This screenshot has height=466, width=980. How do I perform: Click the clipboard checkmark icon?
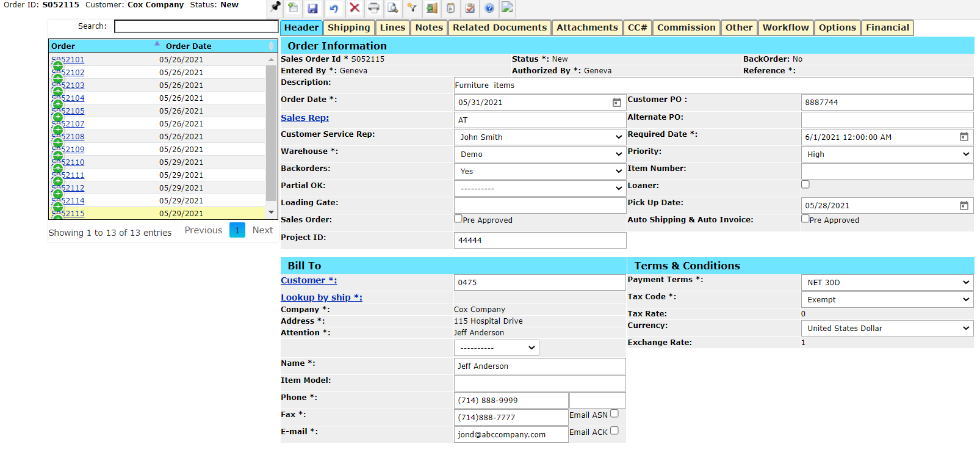(x=470, y=8)
